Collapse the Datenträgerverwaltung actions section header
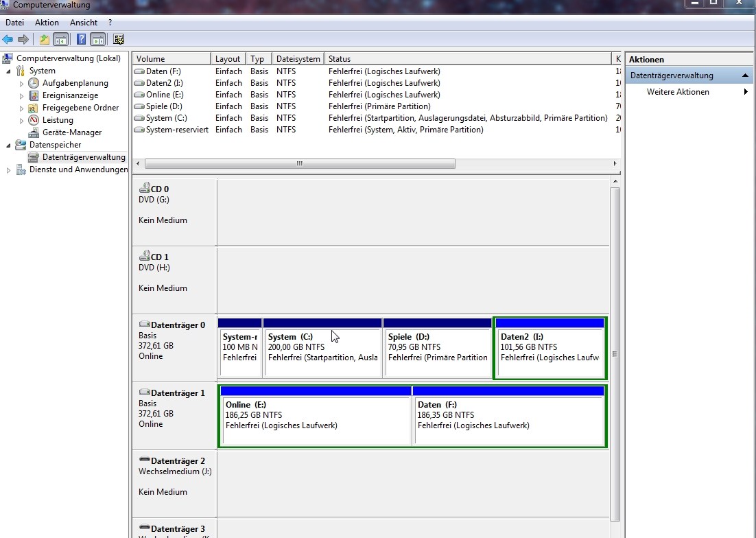756x538 pixels. point(745,75)
